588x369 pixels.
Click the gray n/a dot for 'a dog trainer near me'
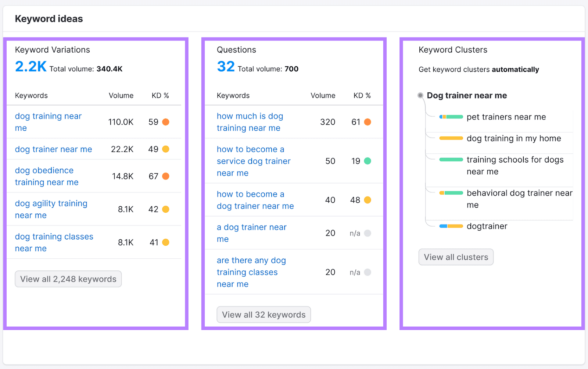[367, 233]
